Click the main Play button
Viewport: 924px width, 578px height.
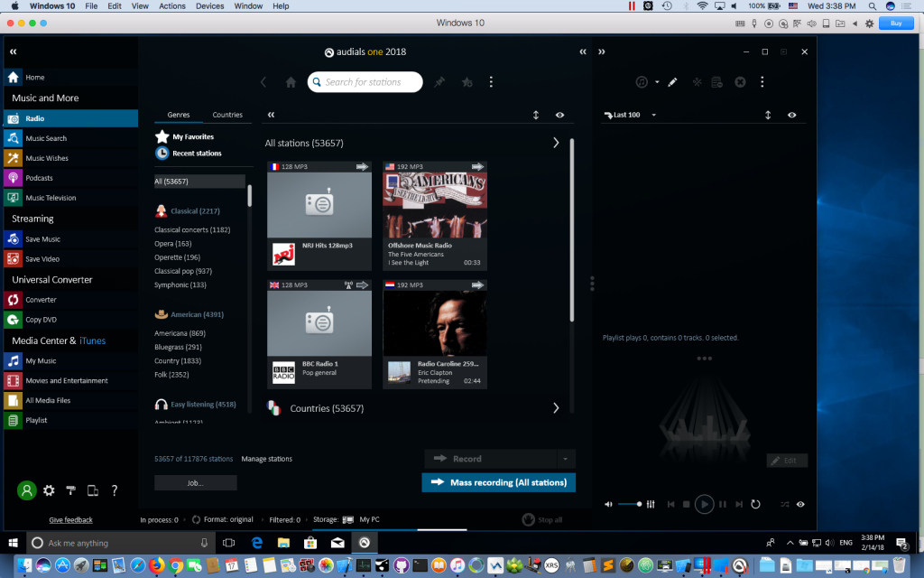click(x=704, y=504)
